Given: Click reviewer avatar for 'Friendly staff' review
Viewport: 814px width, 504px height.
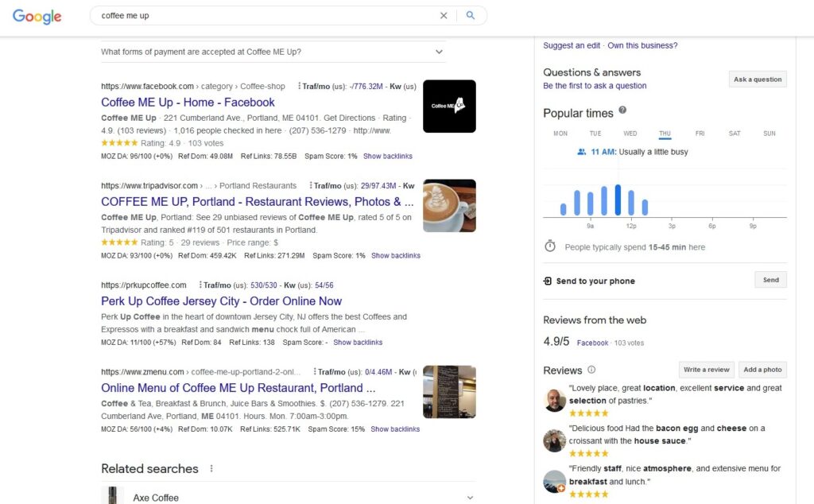Looking at the screenshot, I should [554, 481].
